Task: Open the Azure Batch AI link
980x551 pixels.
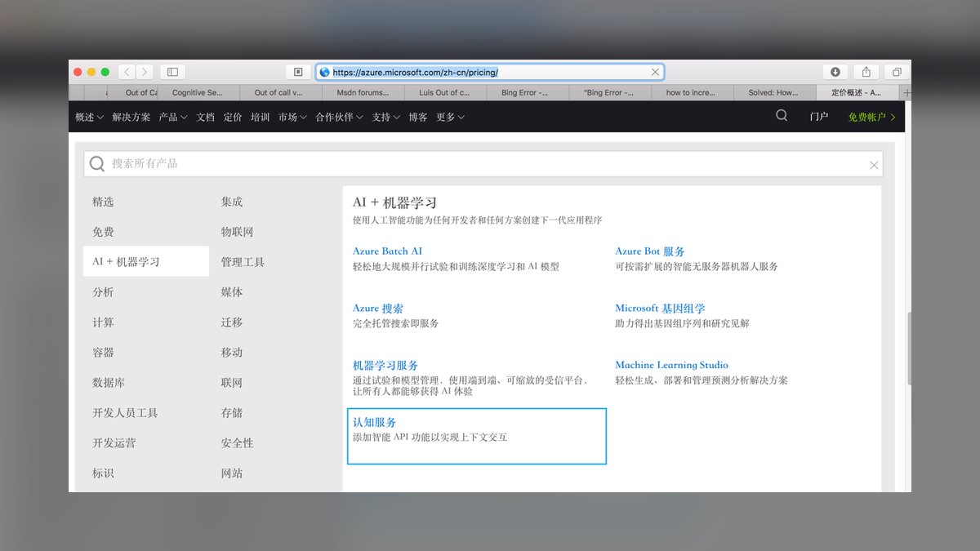Action: (387, 251)
